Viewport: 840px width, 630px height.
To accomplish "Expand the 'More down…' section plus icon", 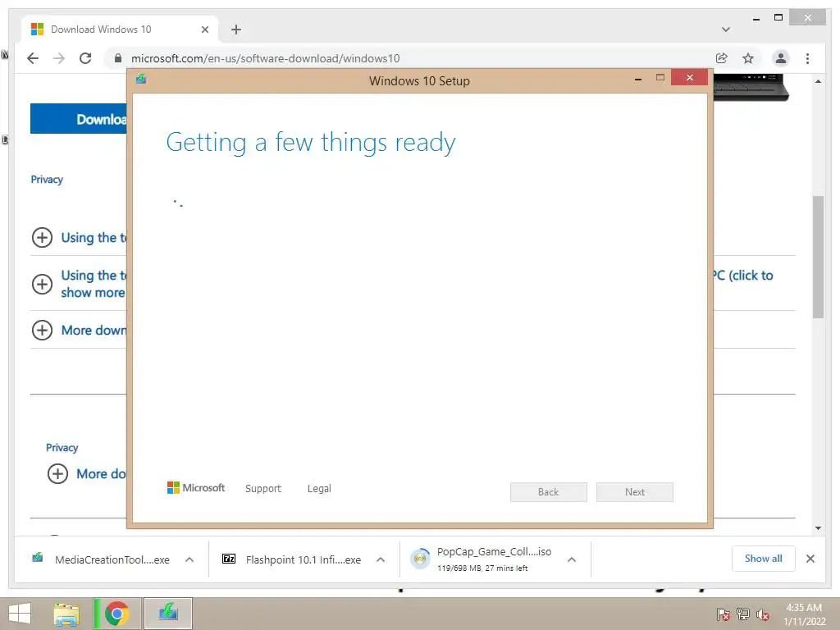I will tap(43, 330).
